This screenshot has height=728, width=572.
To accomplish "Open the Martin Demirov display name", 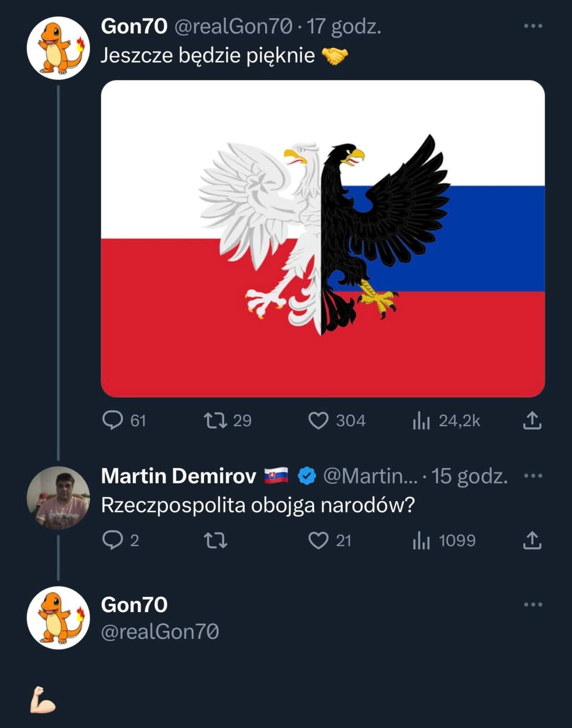I will [178, 476].
